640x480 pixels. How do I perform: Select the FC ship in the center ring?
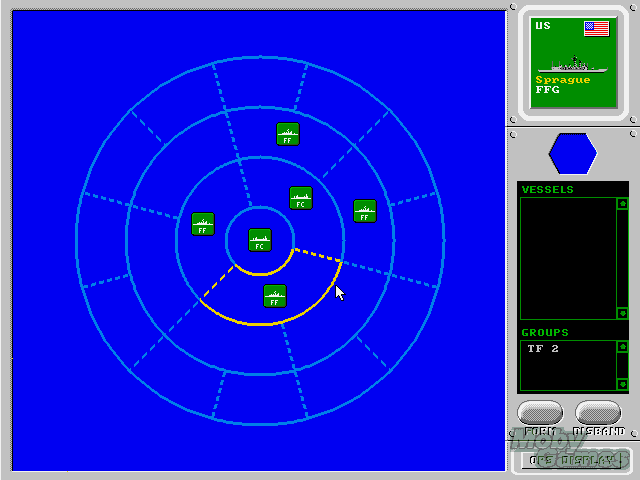(260, 240)
